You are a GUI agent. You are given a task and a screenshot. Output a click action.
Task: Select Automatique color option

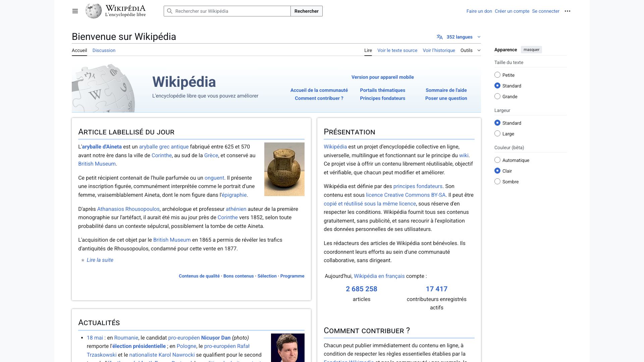click(497, 160)
